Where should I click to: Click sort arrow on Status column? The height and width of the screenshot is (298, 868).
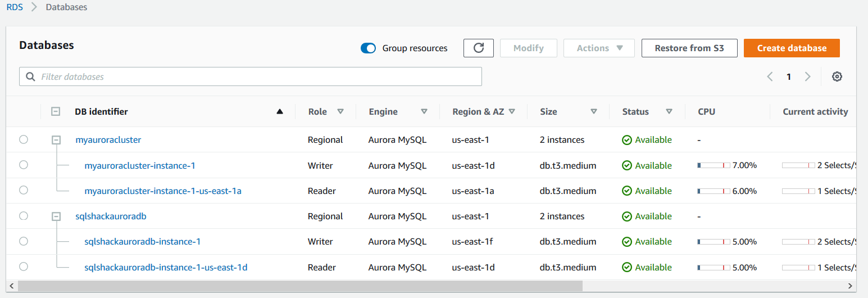tap(669, 112)
